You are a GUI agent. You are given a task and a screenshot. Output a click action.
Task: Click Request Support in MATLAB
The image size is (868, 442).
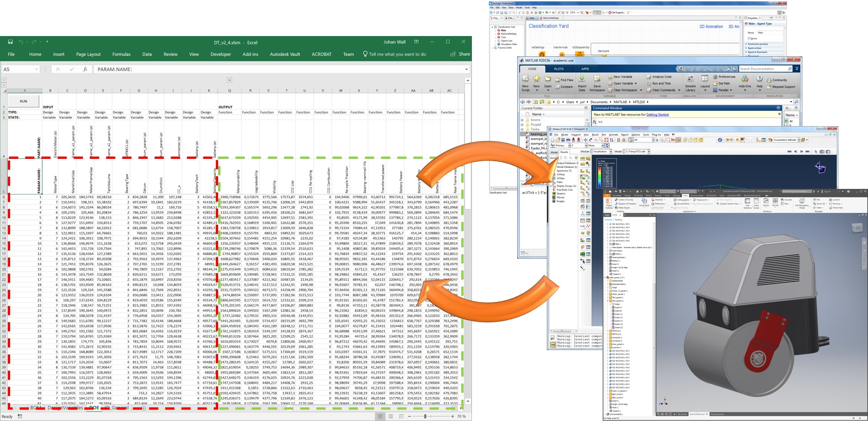781,86
